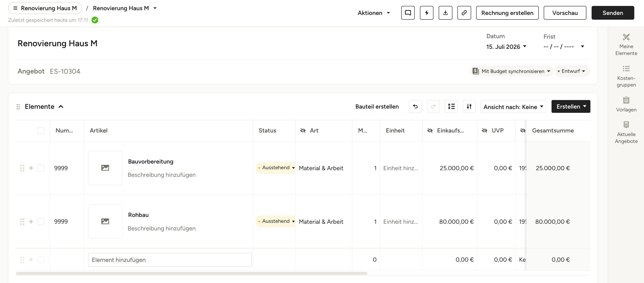Change Ausstehend status for Bauvorbereitung

[276, 168]
